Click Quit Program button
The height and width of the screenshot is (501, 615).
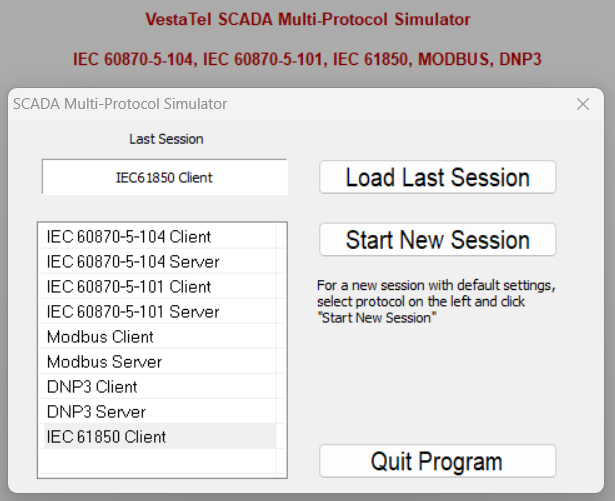pyautogui.click(x=437, y=461)
